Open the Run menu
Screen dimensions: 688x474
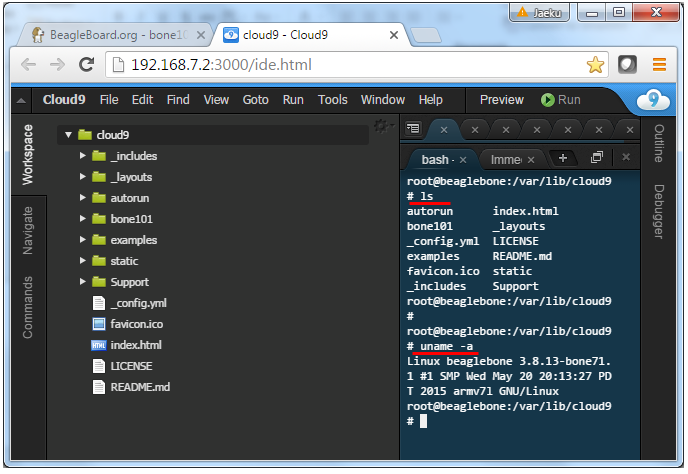(x=293, y=100)
